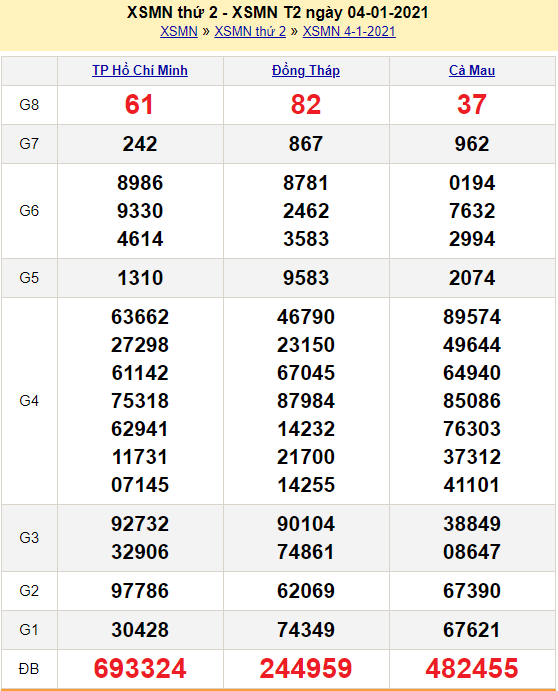Open the Đồng Tháp column link

(x=306, y=71)
